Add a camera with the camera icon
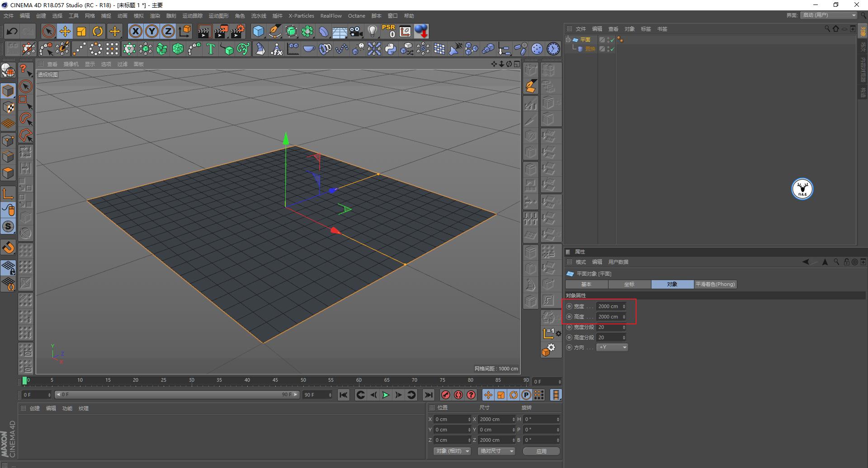 click(x=356, y=31)
